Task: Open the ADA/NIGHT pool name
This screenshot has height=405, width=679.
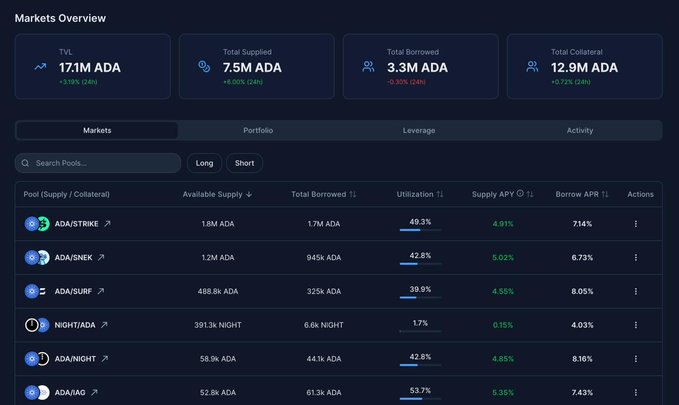Action: [x=75, y=359]
